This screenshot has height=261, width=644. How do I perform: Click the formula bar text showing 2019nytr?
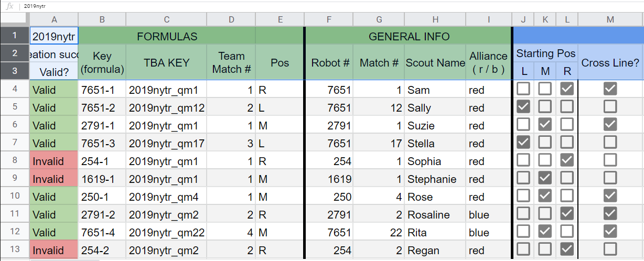coord(35,6)
